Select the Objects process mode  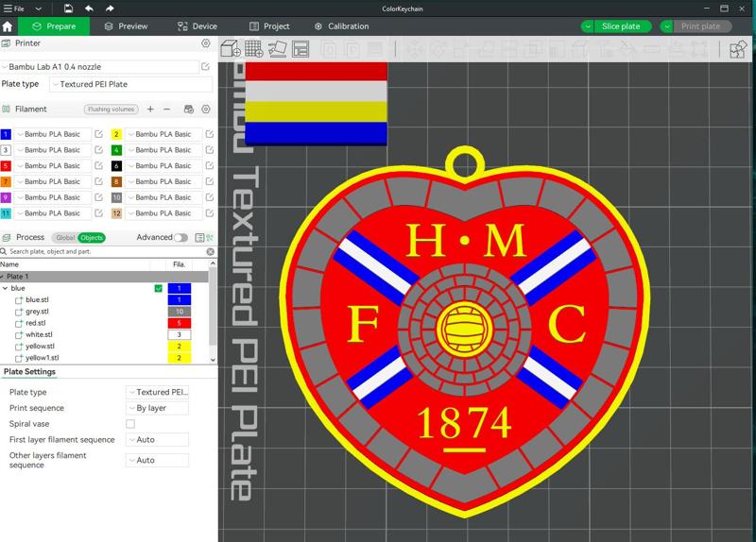point(91,238)
